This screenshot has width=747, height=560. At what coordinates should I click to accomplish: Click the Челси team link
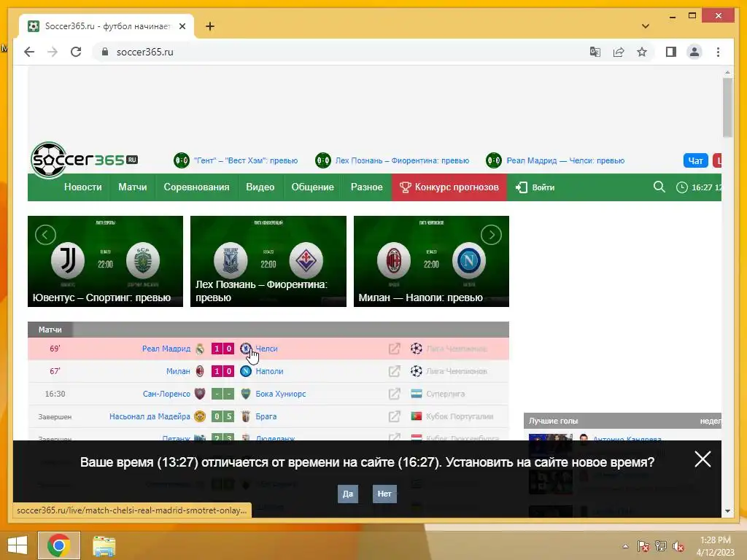(266, 349)
